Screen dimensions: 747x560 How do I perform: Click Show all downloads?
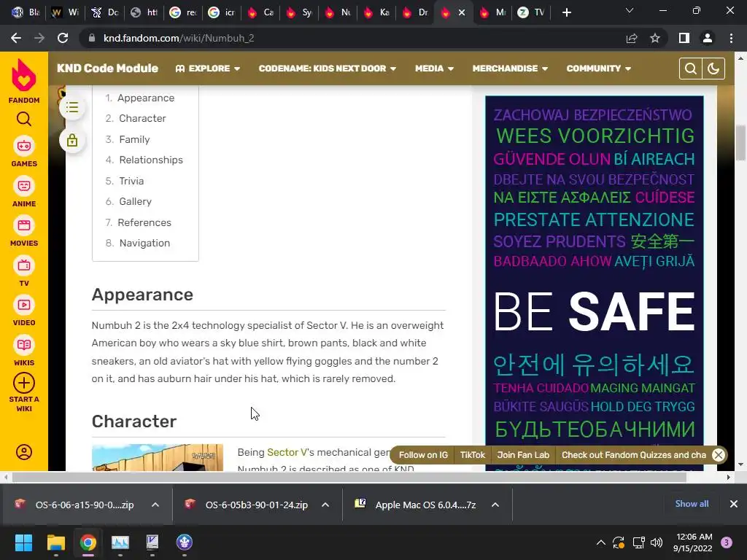click(692, 504)
